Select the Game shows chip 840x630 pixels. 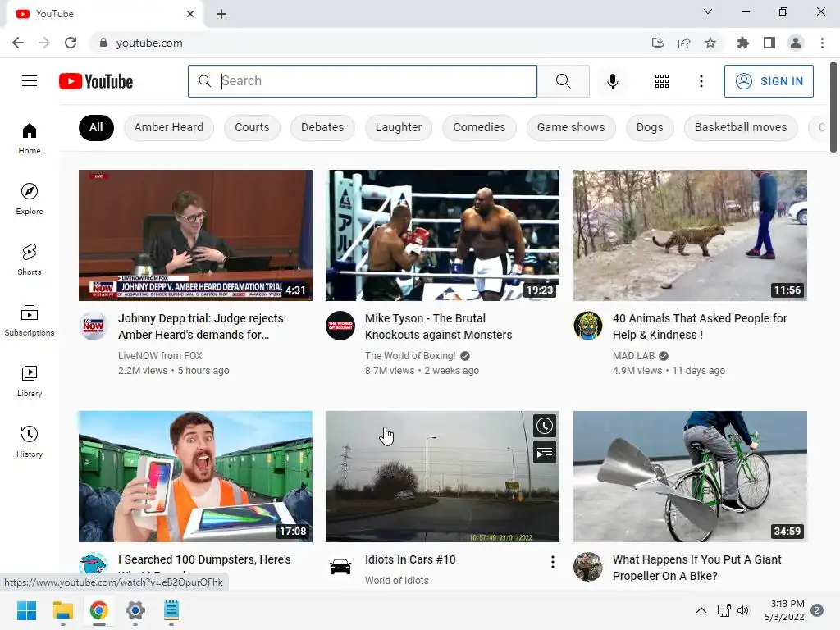571,127
